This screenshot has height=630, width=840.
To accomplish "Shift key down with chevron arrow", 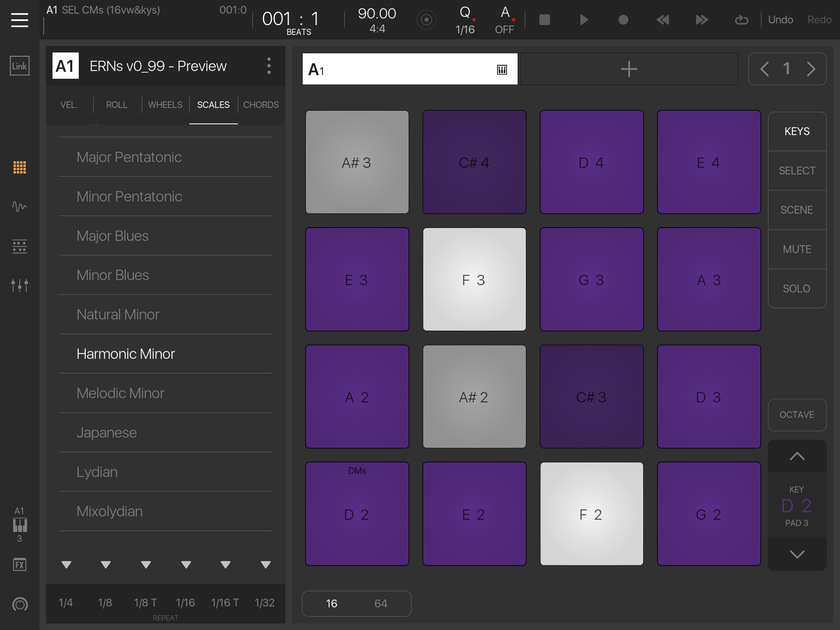I will (x=797, y=555).
